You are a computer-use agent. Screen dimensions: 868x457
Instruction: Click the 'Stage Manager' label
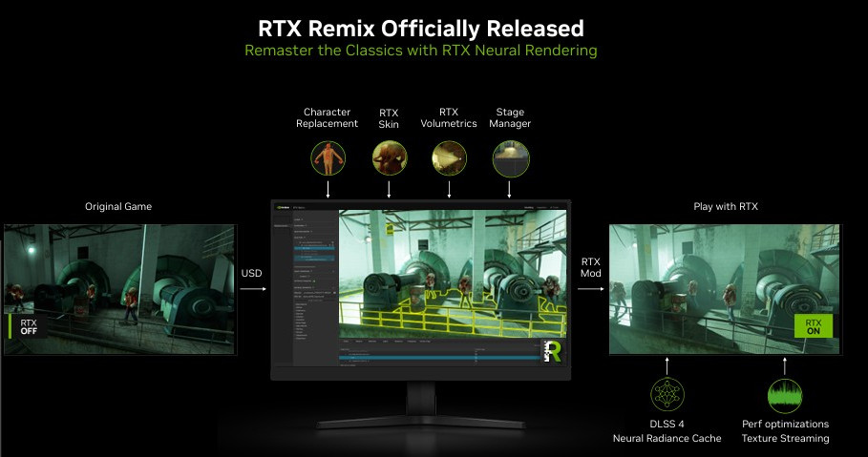click(x=510, y=118)
